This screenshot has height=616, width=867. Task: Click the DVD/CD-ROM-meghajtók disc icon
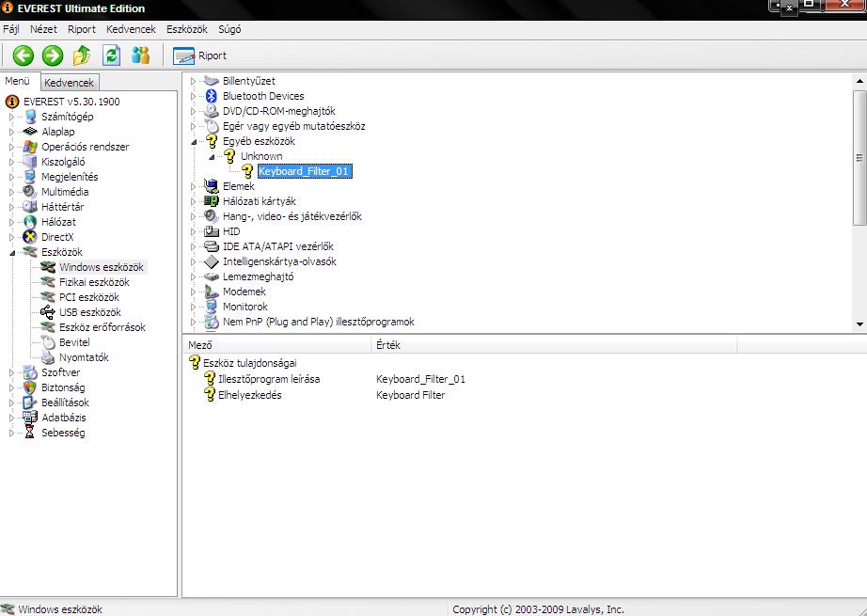pos(211,111)
